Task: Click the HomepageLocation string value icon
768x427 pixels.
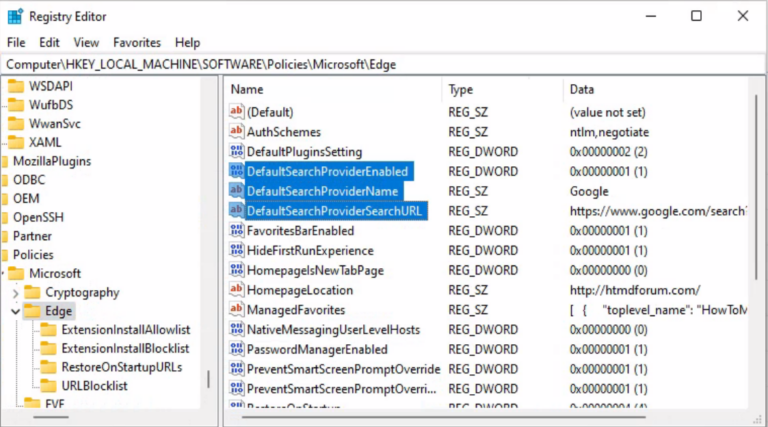Action: click(236, 290)
